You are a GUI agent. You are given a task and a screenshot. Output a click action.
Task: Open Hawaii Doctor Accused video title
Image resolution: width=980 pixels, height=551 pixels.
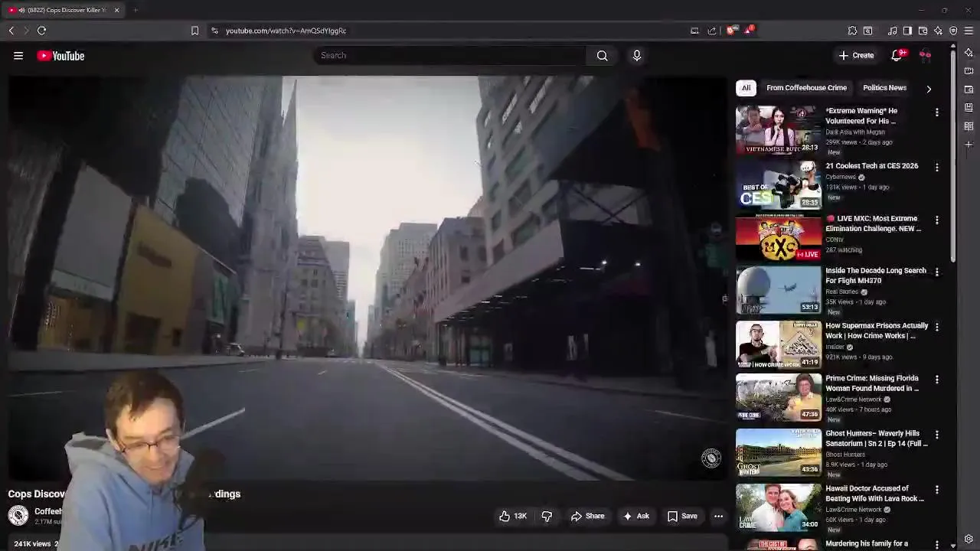(x=874, y=494)
